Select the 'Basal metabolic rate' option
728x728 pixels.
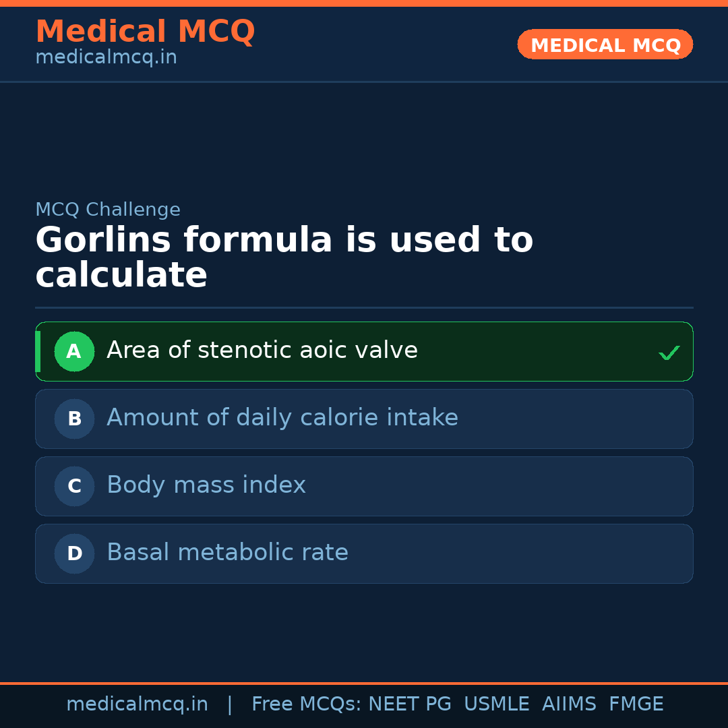point(227,553)
